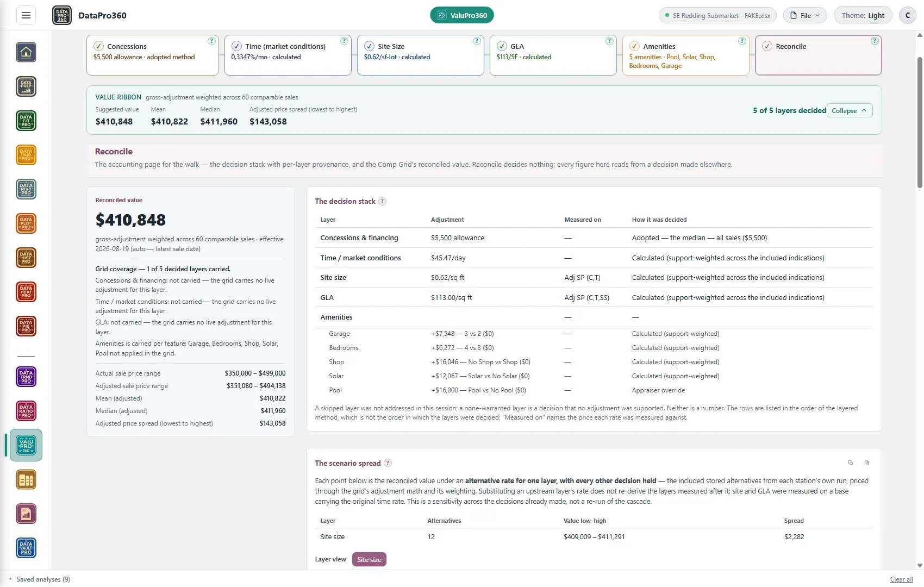Select the Concessions & financing layer row
The image size is (924, 587).
tap(594, 238)
